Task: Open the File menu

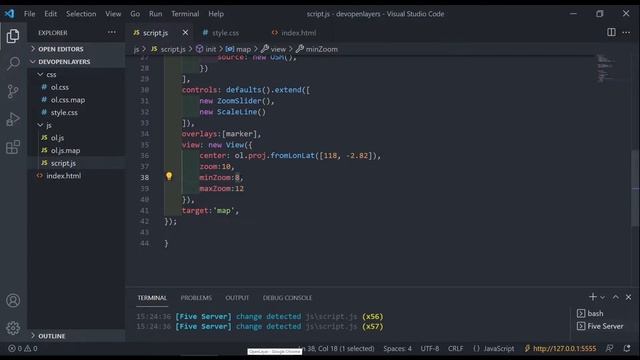Action: coord(29,13)
